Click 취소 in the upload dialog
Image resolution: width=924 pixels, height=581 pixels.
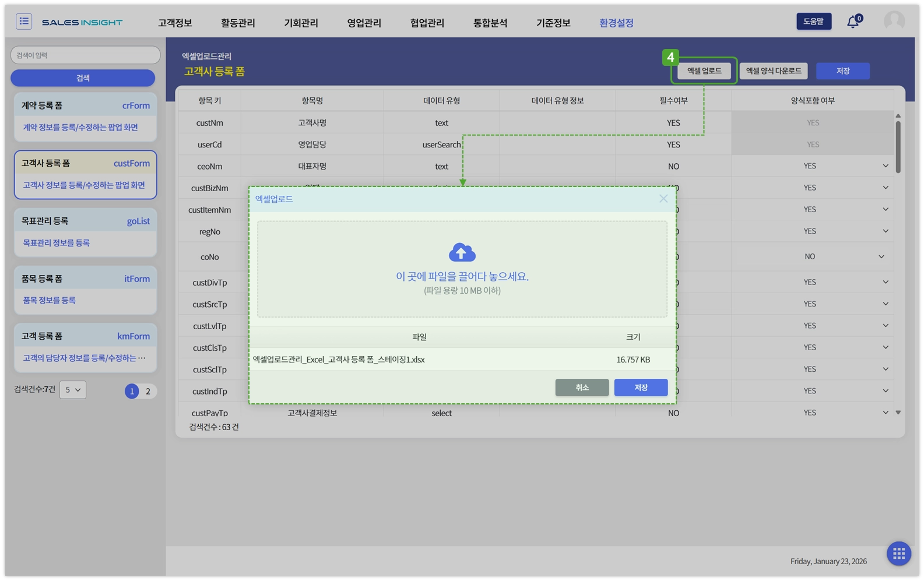[582, 388]
